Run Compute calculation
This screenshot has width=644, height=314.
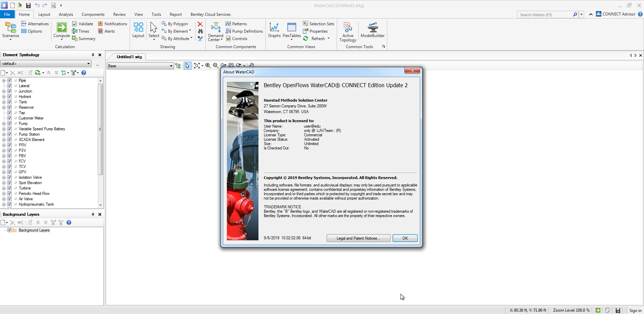(x=62, y=30)
